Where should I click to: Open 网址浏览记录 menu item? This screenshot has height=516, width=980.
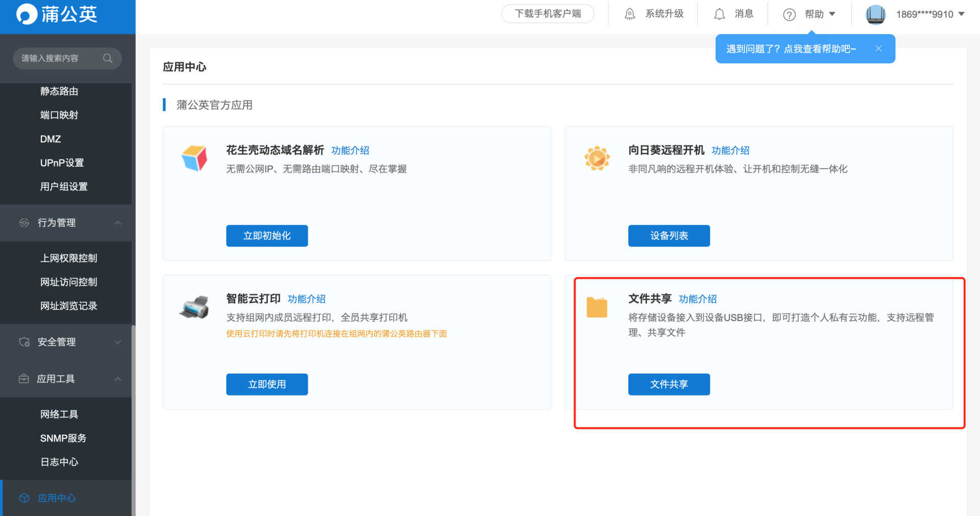pyautogui.click(x=68, y=306)
